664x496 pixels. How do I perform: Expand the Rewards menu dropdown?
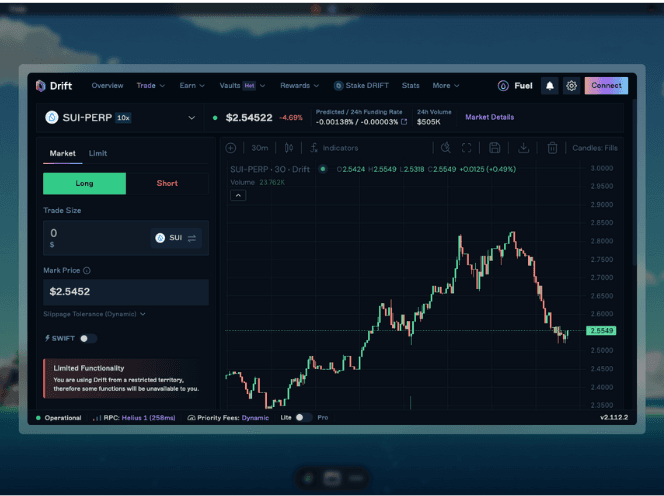point(299,86)
